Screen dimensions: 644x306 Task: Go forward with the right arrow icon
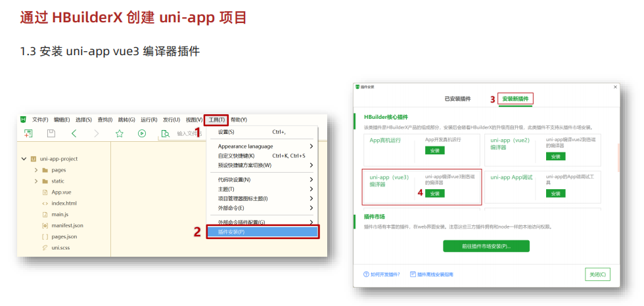tap(97, 133)
